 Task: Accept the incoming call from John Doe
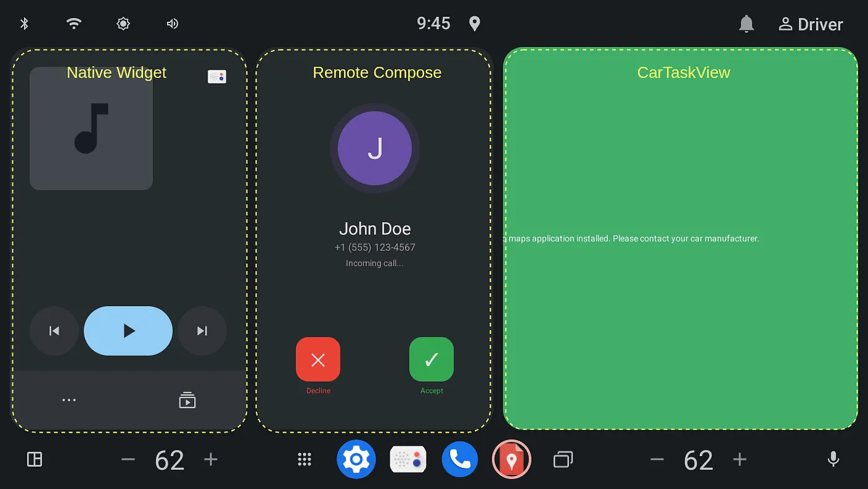click(432, 359)
